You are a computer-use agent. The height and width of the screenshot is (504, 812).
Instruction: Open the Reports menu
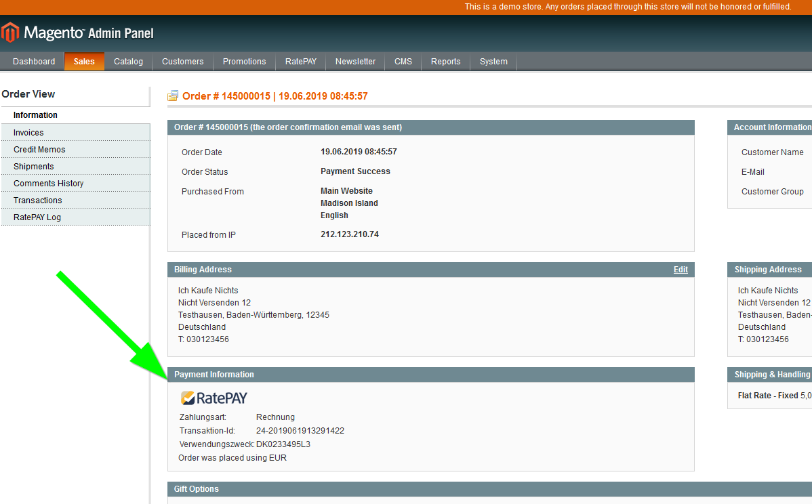(445, 62)
